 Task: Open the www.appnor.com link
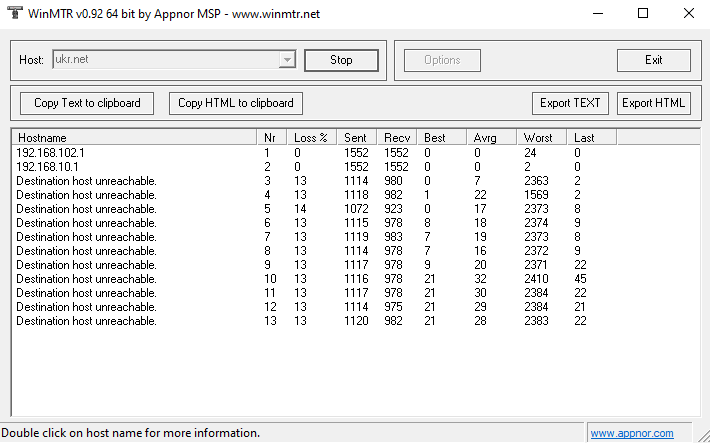630,434
